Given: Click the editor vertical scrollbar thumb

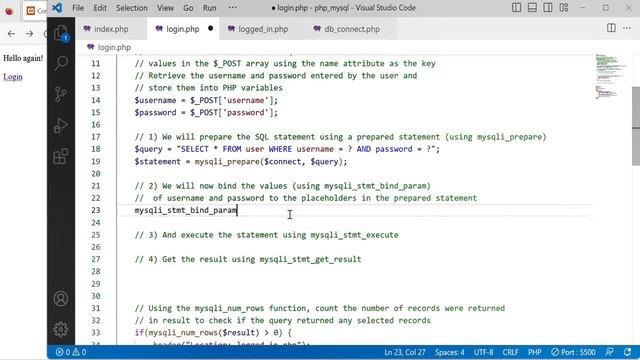Looking at the screenshot, I should click(x=636, y=126).
